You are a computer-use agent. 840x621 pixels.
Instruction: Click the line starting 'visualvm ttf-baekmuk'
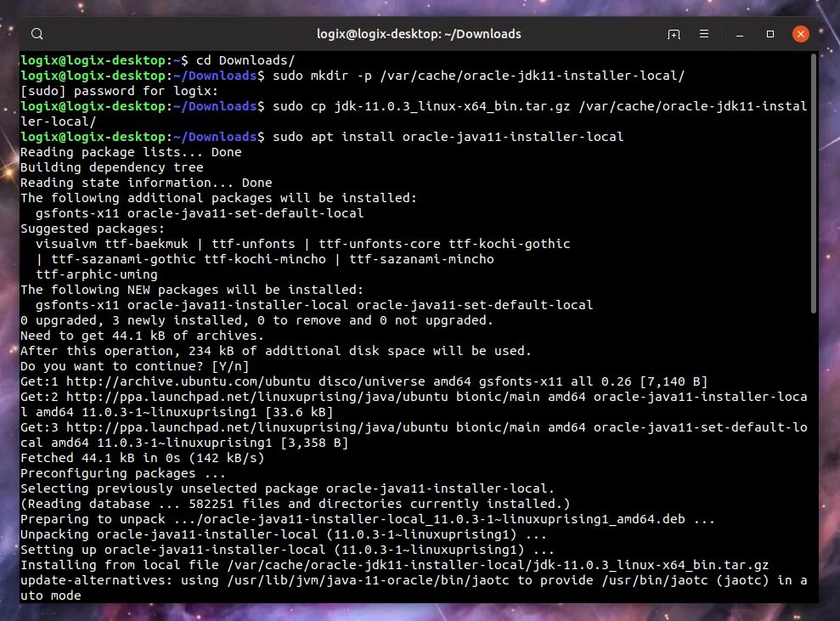[302, 244]
